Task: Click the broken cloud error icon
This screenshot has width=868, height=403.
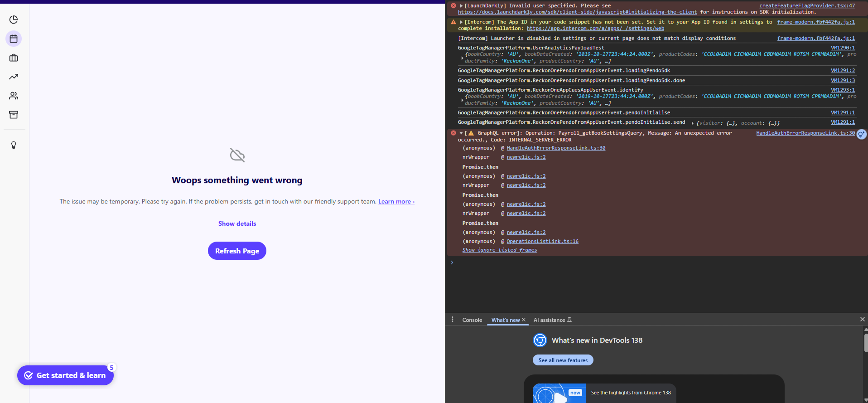Action: 237,155
